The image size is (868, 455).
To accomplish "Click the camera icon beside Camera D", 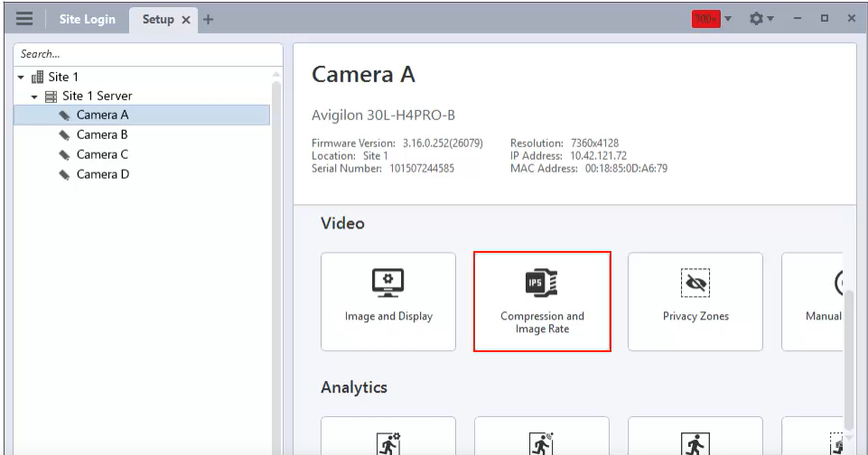I will [x=64, y=175].
